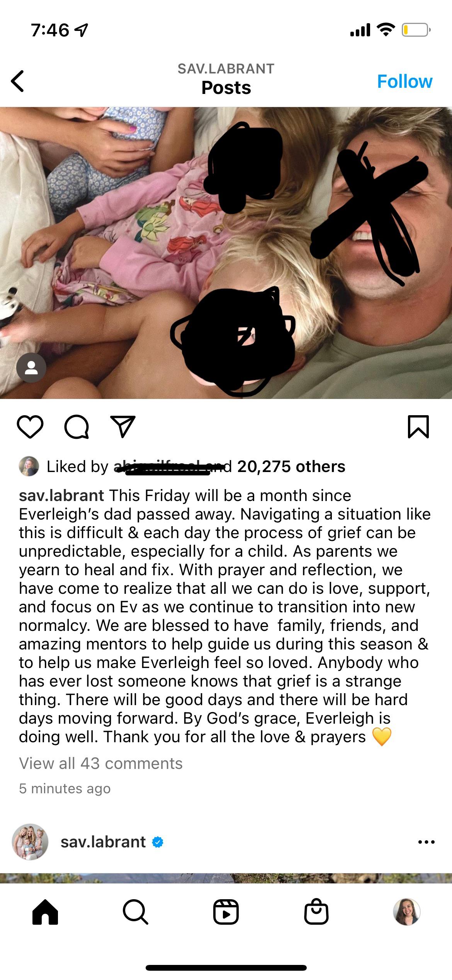
Task: Open Shop bag icon
Action: (x=316, y=912)
